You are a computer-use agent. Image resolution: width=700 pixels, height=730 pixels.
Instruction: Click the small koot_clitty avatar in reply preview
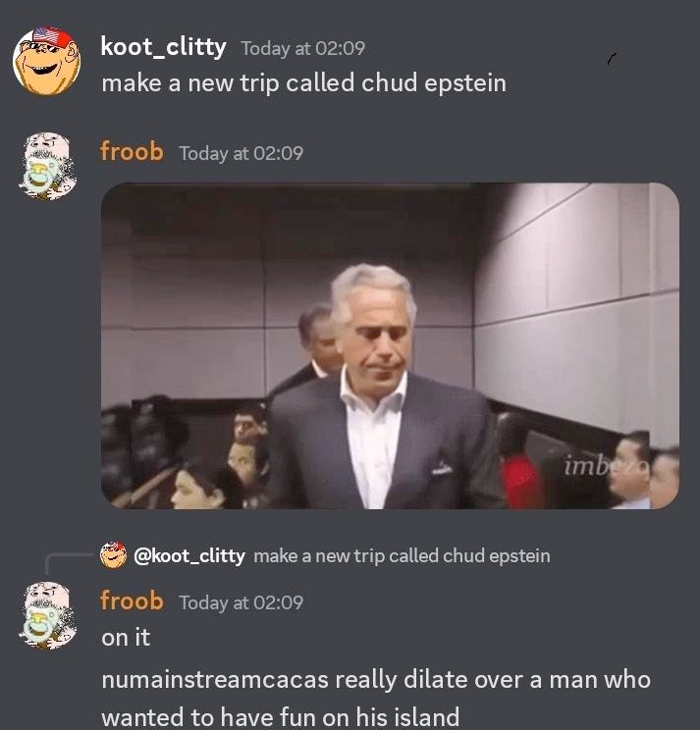(x=113, y=555)
